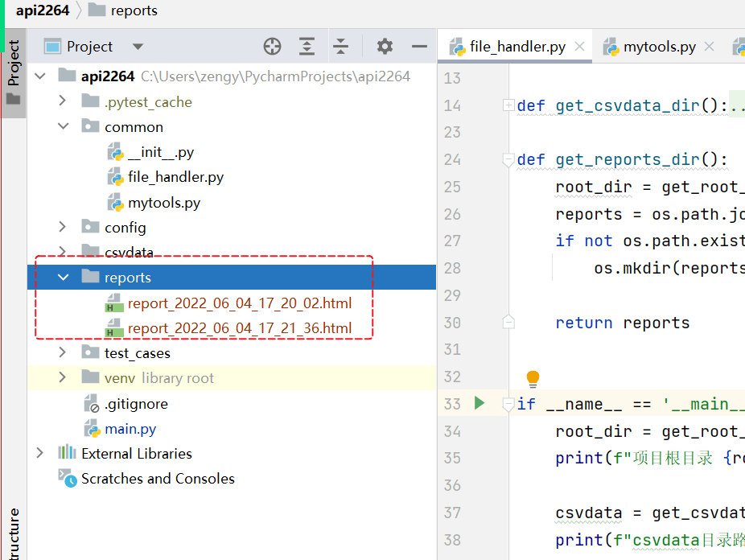This screenshot has width=745, height=560.
Task: Select __init__.py in the common folder
Action: [161, 152]
